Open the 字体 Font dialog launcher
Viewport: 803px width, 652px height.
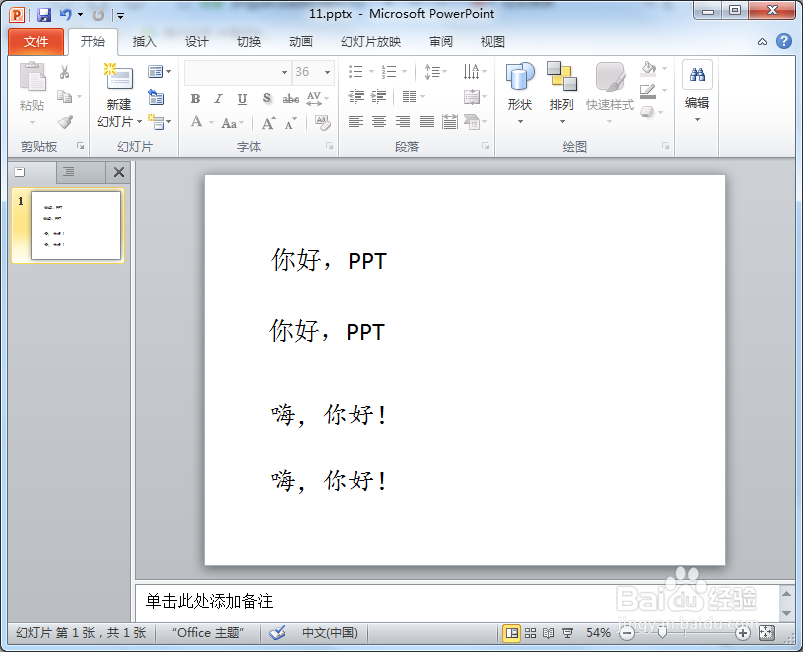coord(329,146)
